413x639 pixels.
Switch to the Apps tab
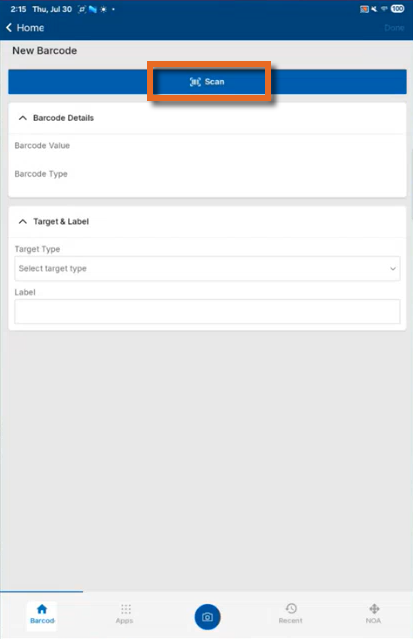click(x=125, y=615)
